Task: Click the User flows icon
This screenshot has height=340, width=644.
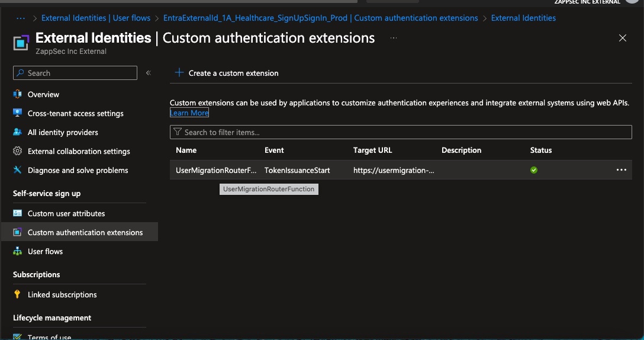Action: [17, 251]
